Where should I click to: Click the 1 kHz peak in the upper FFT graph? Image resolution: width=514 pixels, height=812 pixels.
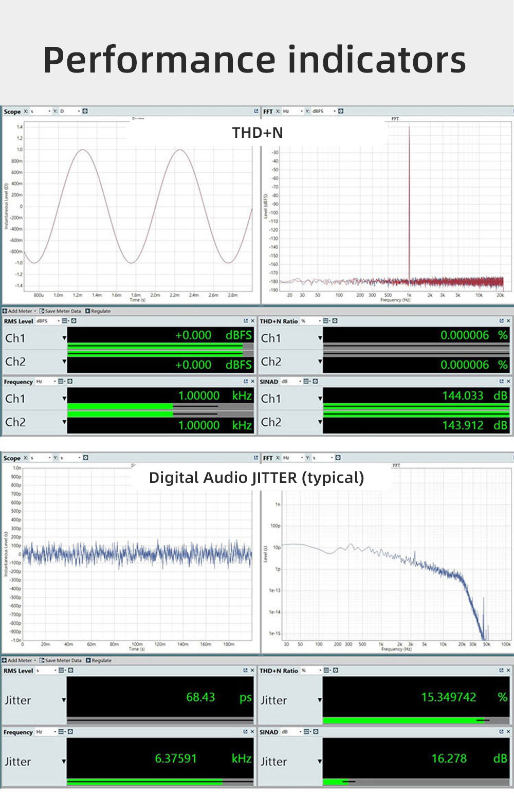[409, 206]
